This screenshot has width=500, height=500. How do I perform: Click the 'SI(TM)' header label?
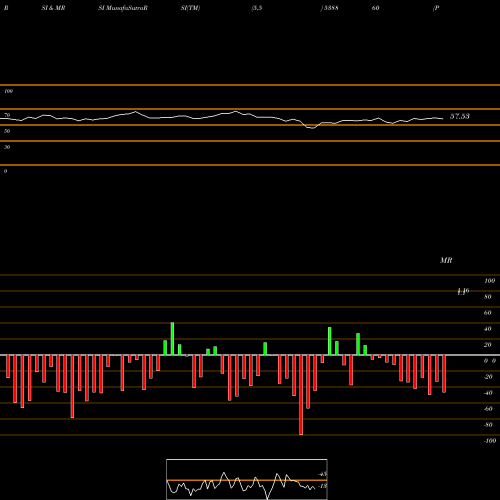point(190,8)
